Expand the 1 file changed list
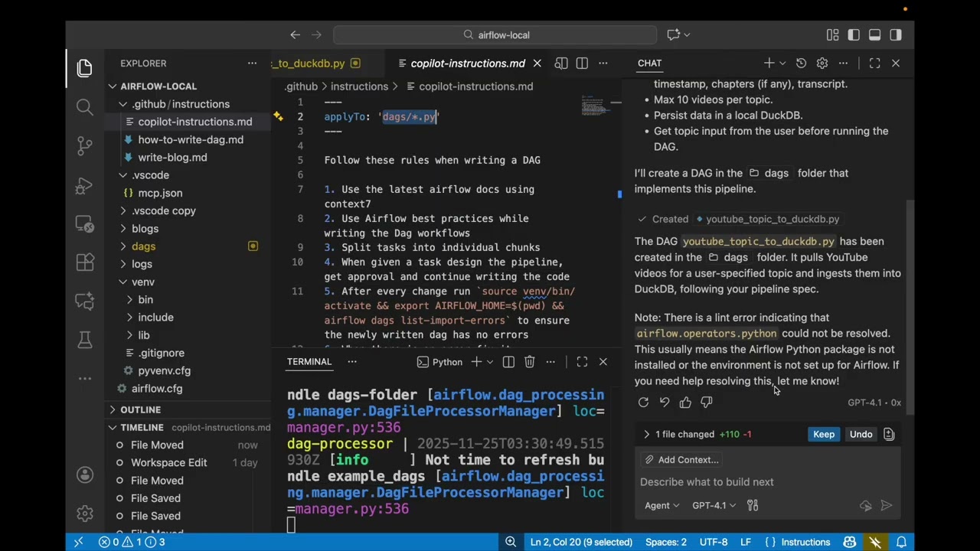 [646, 434]
